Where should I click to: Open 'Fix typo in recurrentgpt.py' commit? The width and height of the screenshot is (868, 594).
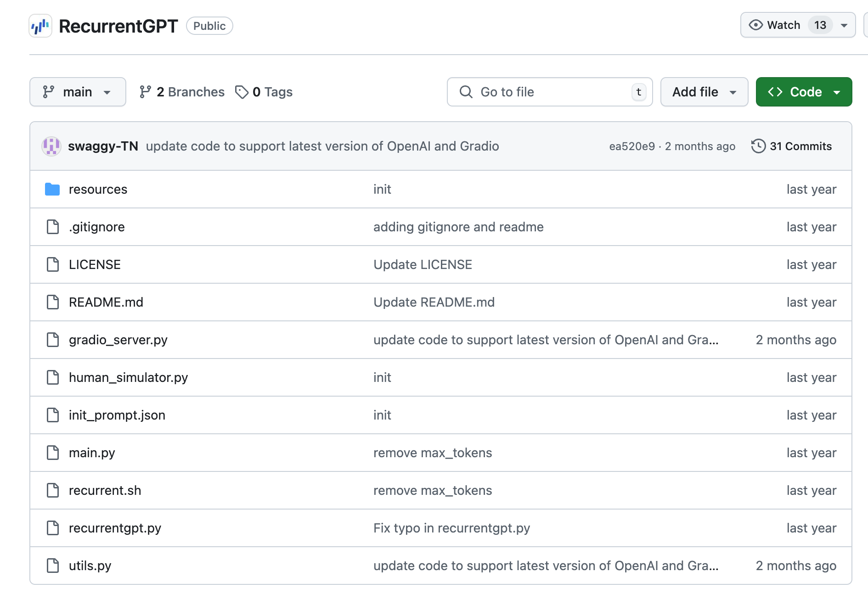pos(451,528)
